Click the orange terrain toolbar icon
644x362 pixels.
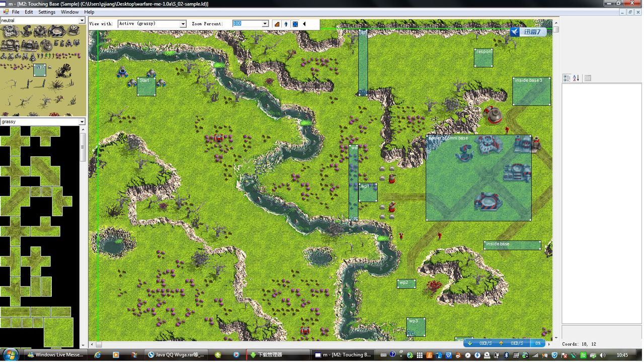[277, 24]
